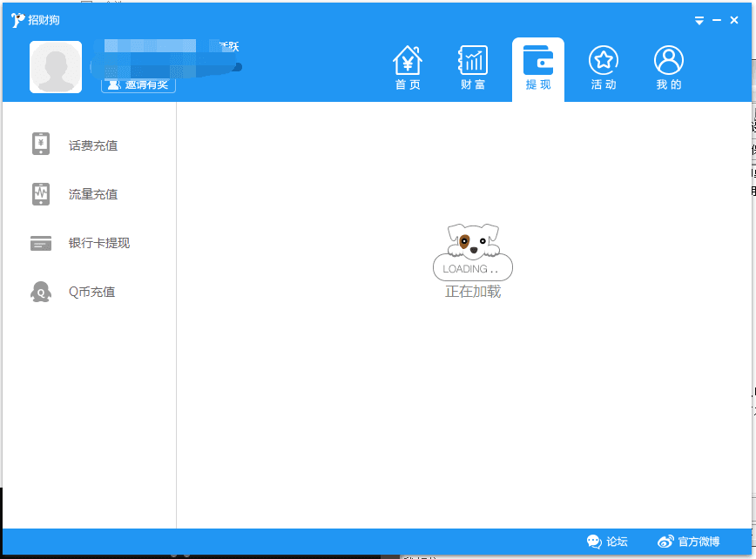Click the 提现 withdrawal icon
756x559 pixels.
(537, 61)
